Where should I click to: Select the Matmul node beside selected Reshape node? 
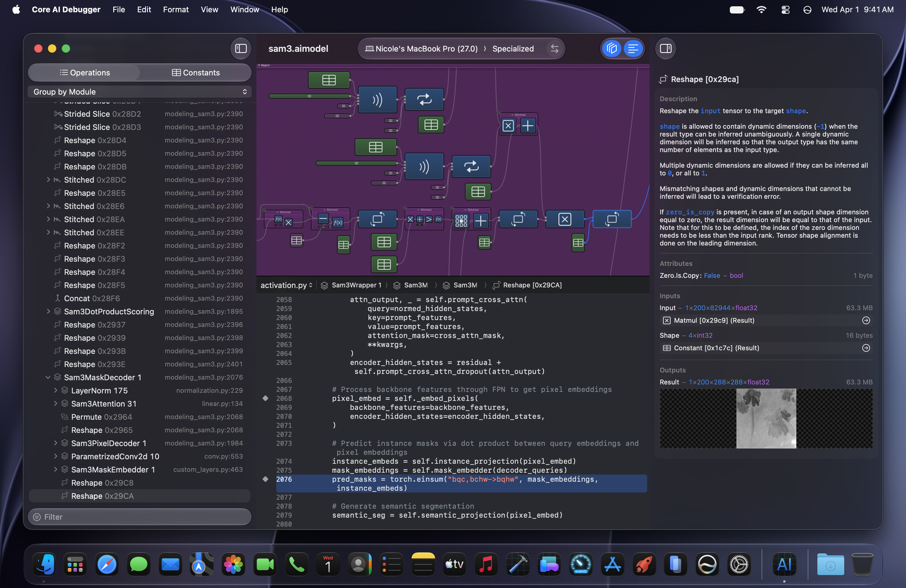564,219
